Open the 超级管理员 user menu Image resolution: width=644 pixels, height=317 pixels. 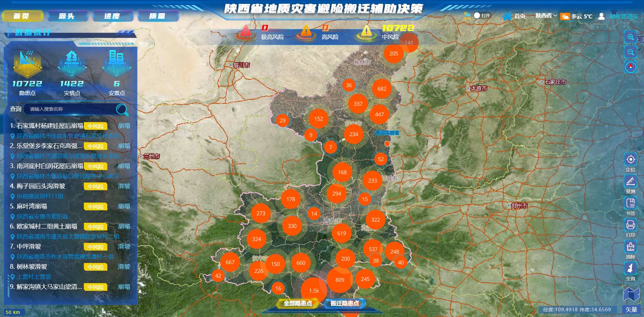click(x=623, y=16)
